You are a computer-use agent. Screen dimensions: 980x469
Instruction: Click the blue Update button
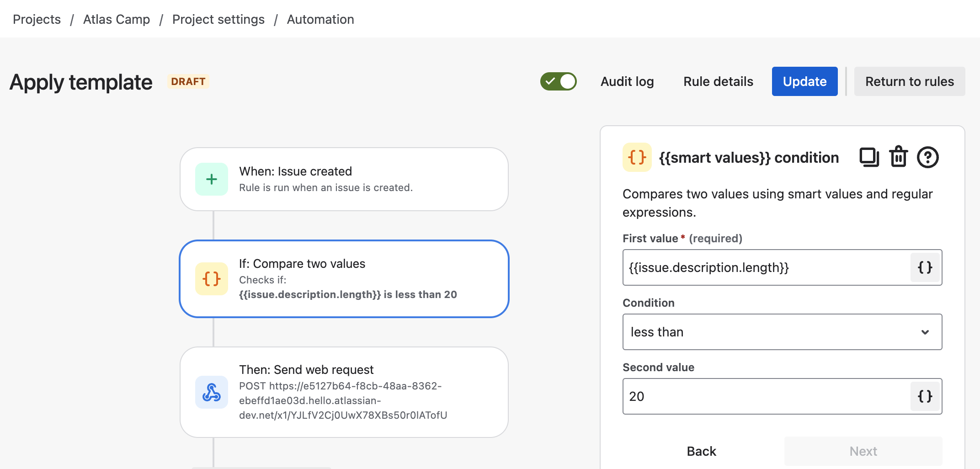(x=804, y=81)
